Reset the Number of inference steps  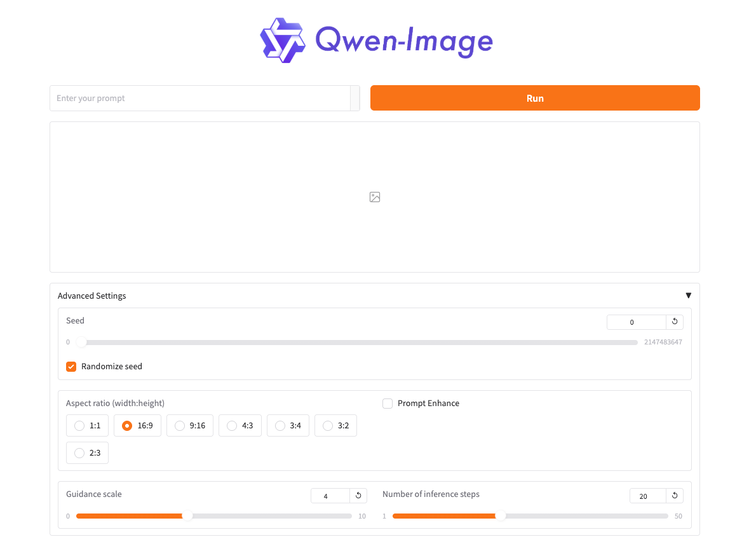coord(675,496)
